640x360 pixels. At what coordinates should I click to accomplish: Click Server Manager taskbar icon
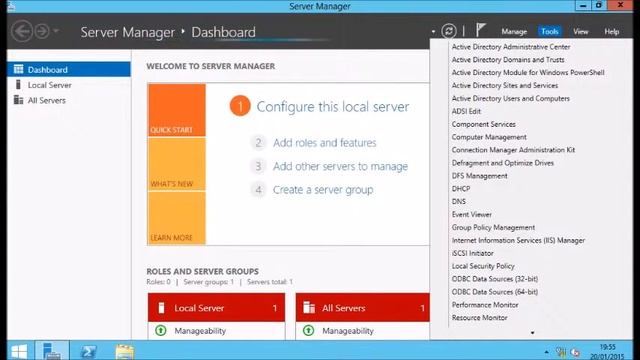pos(51,350)
